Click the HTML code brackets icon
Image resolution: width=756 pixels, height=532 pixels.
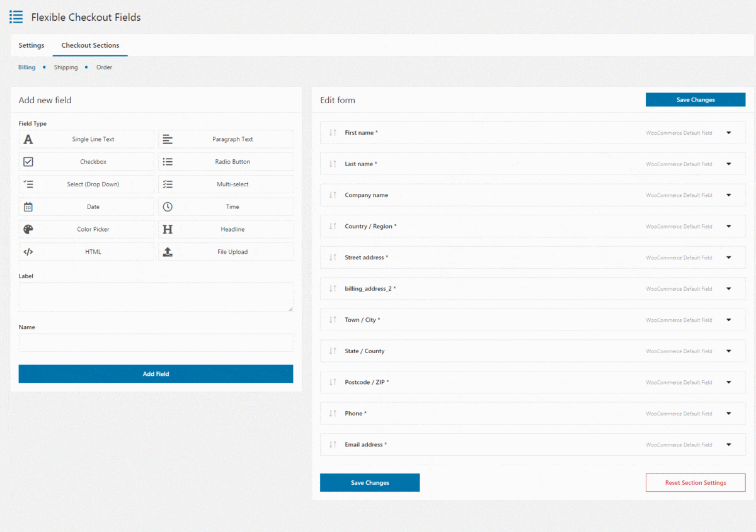[28, 252]
